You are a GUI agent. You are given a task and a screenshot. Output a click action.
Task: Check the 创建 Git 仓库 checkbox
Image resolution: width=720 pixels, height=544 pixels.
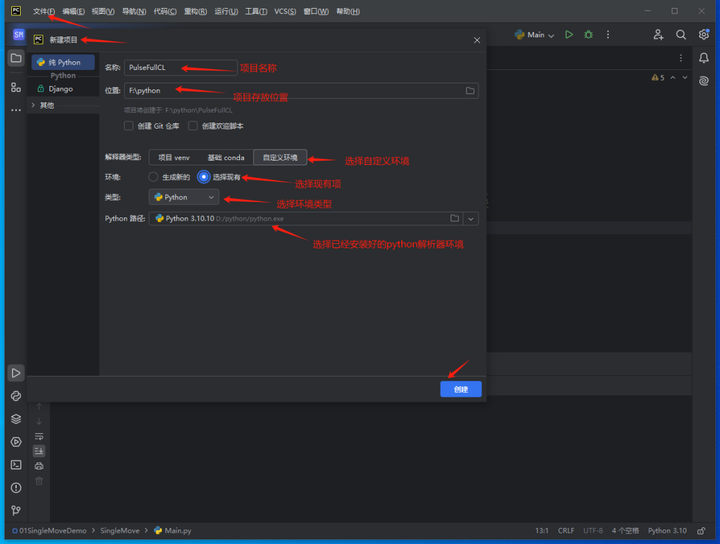click(129, 126)
